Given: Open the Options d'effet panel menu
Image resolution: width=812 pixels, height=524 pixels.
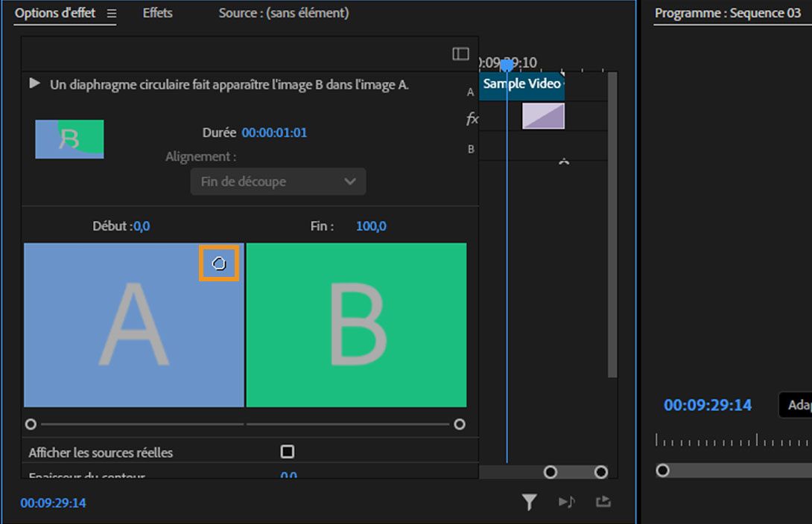Looking at the screenshot, I should (112, 13).
